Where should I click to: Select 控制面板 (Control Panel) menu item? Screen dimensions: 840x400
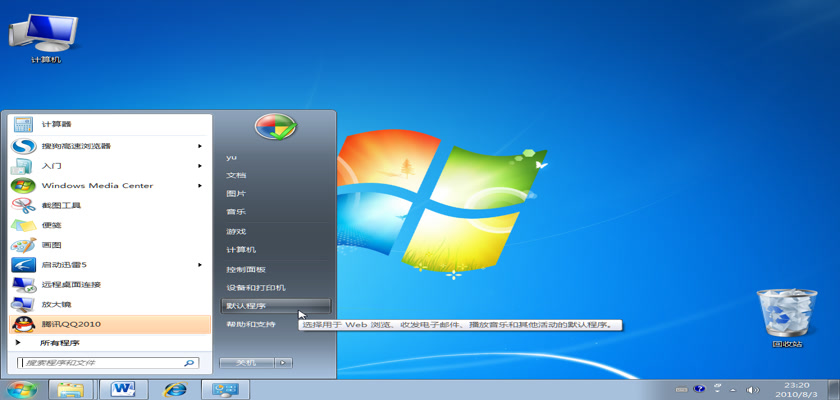(x=246, y=269)
